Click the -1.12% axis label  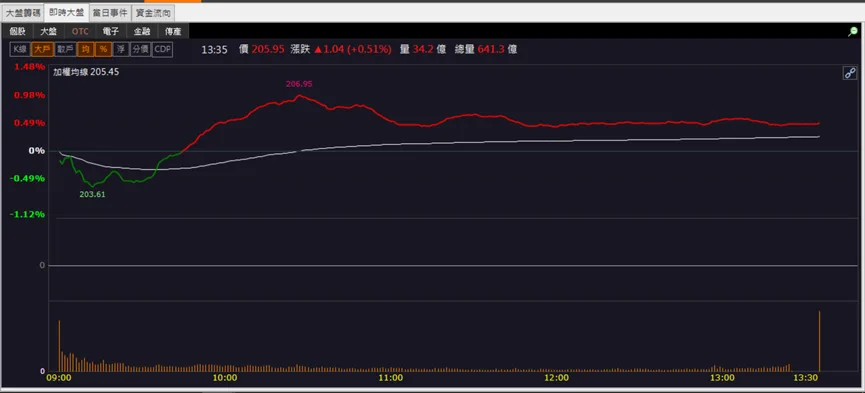point(28,214)
